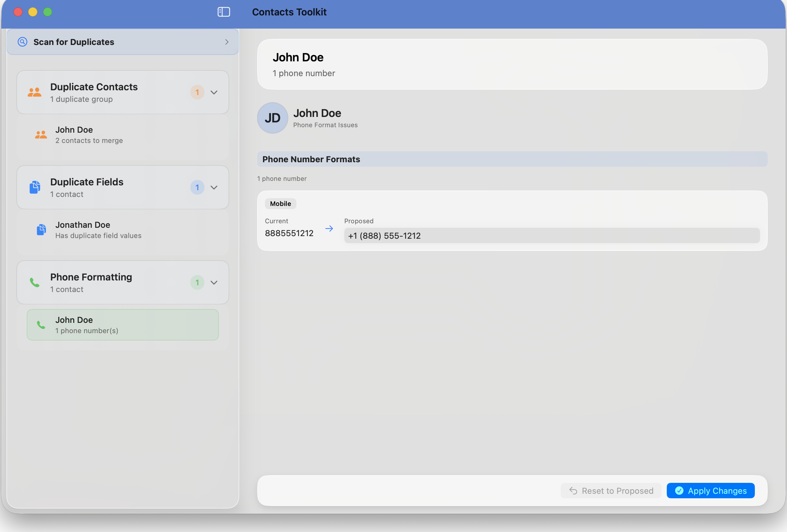Click the checkmark icon inside Apply Changes
Screen dimensions: 787x532
tap(679, 490)
